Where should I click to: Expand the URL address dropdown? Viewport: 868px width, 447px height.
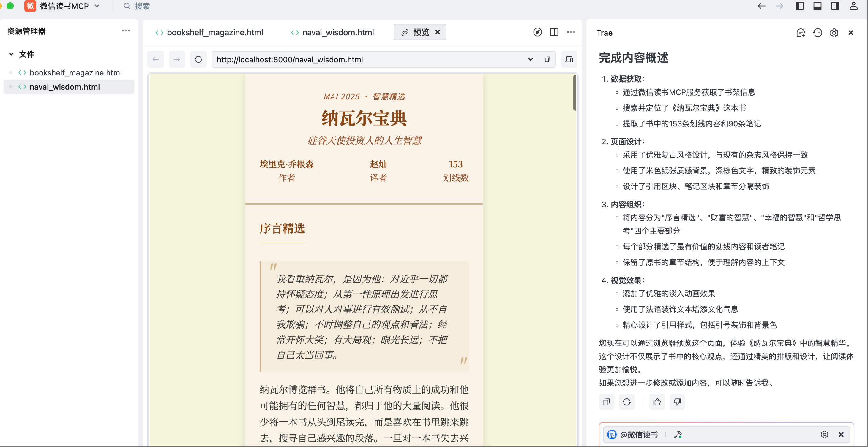coord(530,60)
